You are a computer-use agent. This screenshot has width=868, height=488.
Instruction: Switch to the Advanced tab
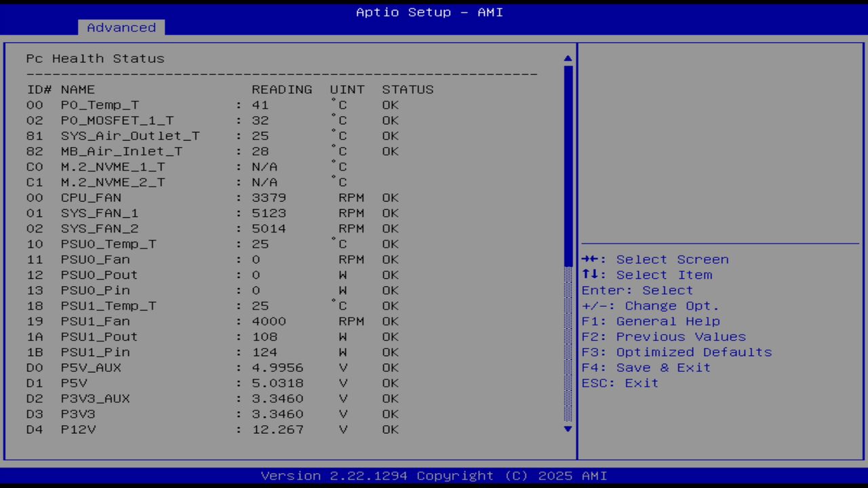coord(121,27)
